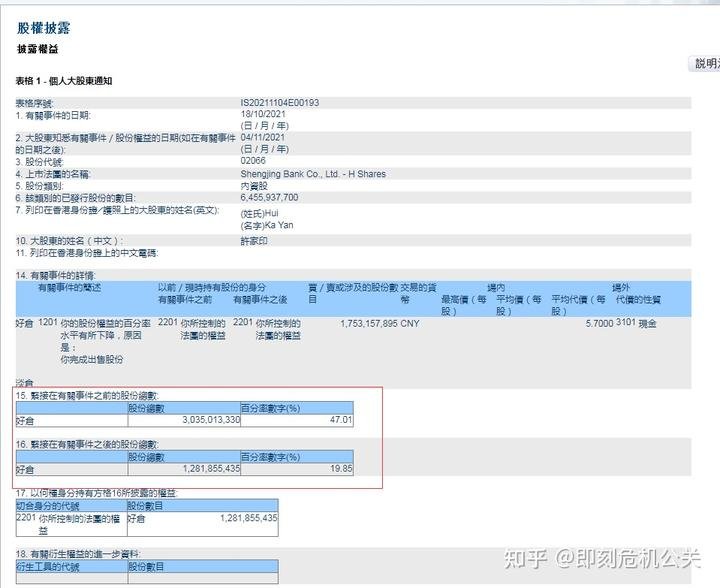Screen dimensions: 720x588
Task: Click the 16. 緊接在有關事件之後的股份總數 label
Action: pyautogui.click(x=87, y=444)
